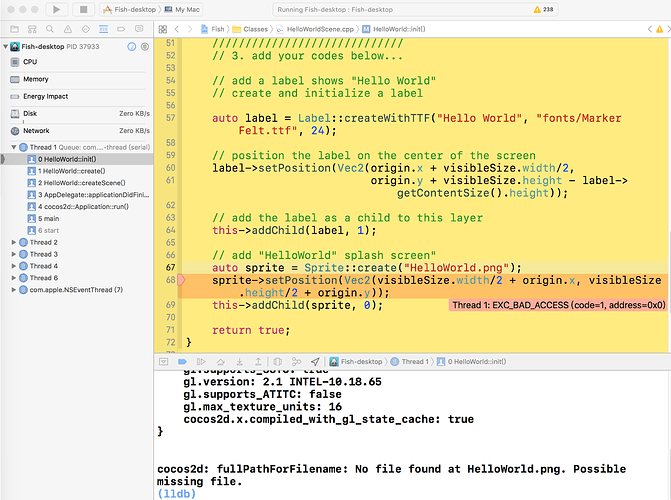Click the (lldb) console prompt

(x=176, y=494)
